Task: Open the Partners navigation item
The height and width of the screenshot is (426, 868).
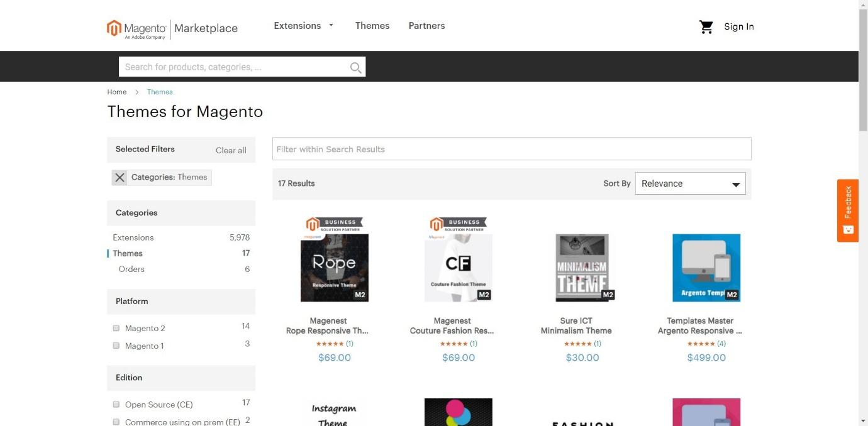Action: [426, 26]
